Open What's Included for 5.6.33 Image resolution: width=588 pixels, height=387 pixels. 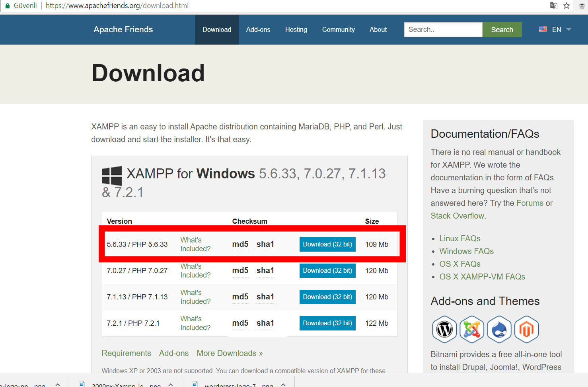(195, 244)
